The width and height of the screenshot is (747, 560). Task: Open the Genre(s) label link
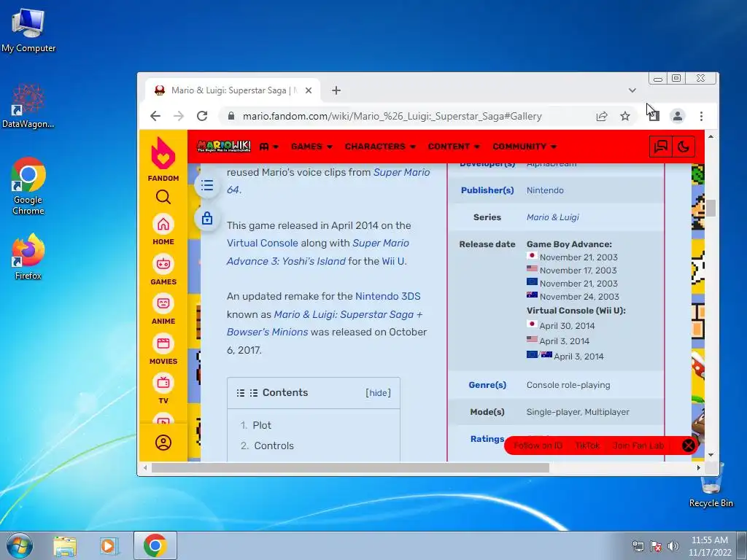click(487, 385)
